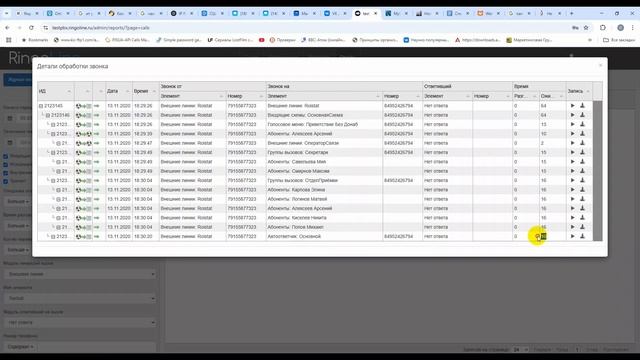
Task: Download recording for Савельева Мия row
Action: (582, 162)
